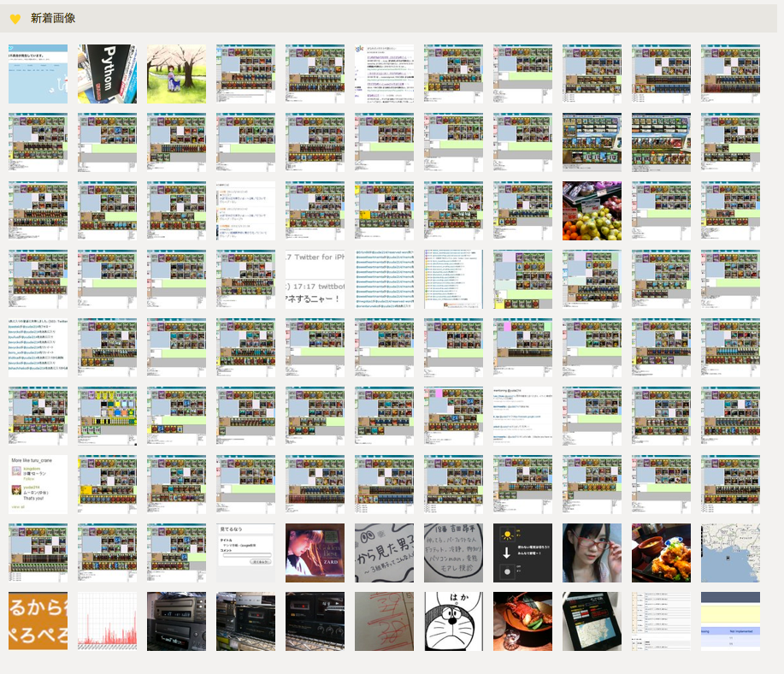Image resolution: width=784 pixels, height=674 pixels.
Task: Open the coastline map thumbnail
Action: point(730,553)
